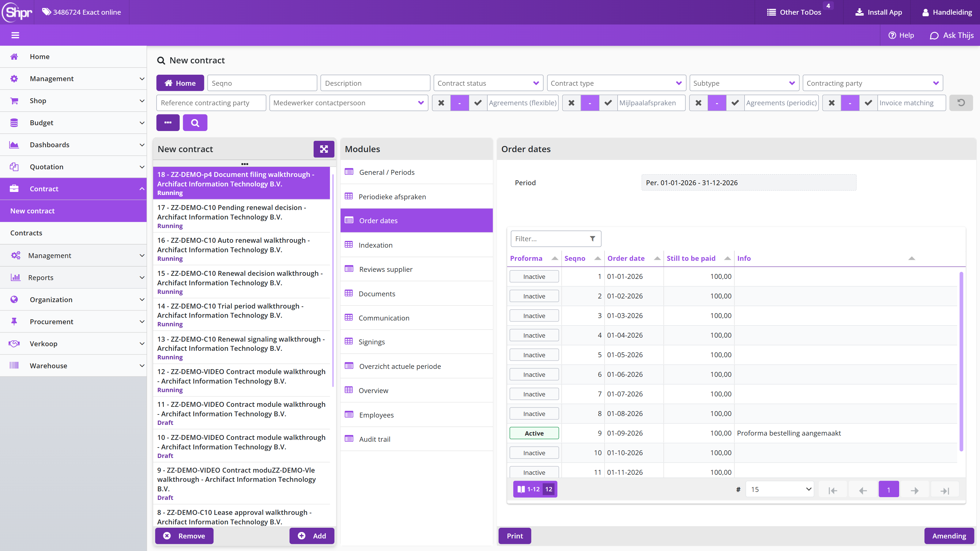Viewport: 980px width, 551px height.
Task: Click the filter funnel icon
Action: (592, 239)
